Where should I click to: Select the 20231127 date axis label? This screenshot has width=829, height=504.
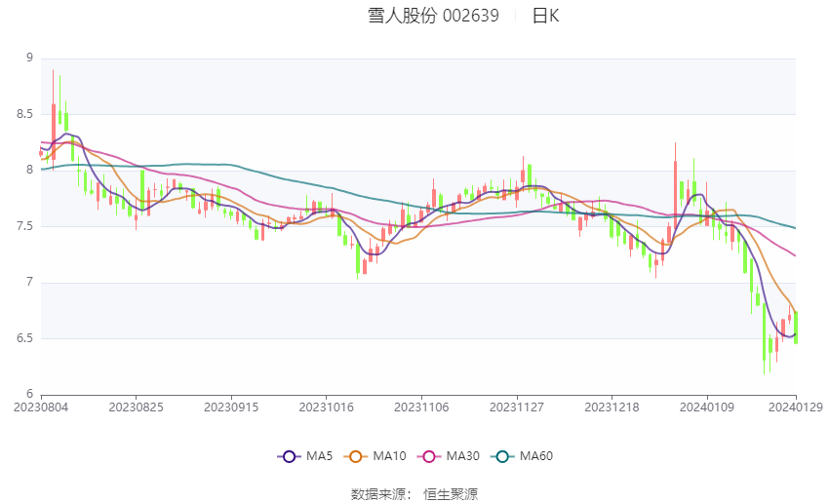pyautogui.click(x=516, y=407)
